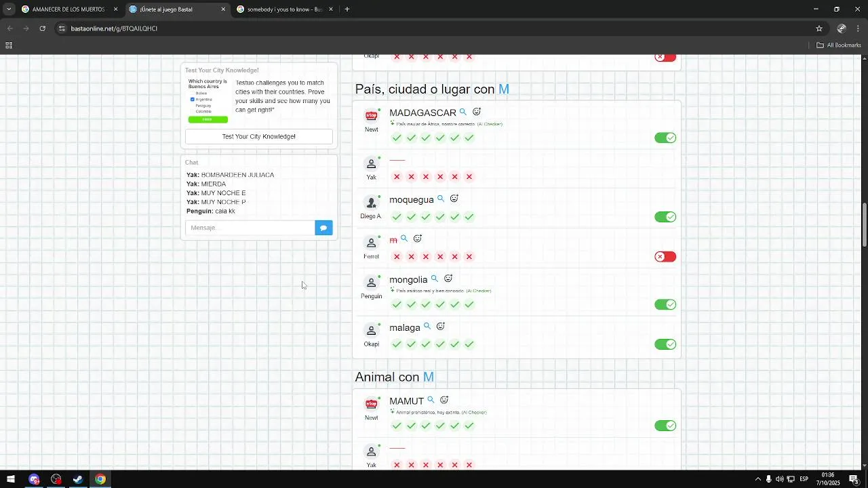Viewport: 868px width, 488px height.
Task: Open the reaction emoji next to moquegua
Action: [x=454, y=199]
